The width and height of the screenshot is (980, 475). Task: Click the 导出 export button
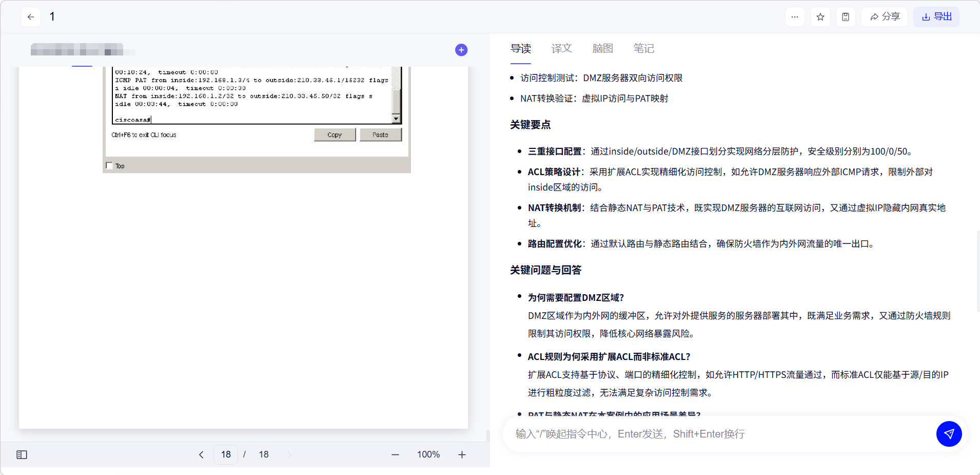[936, 17]
